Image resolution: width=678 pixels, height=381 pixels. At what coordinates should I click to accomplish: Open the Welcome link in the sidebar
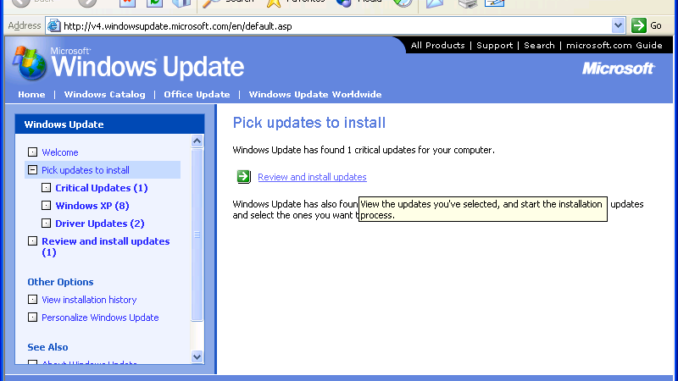point(60,152)
